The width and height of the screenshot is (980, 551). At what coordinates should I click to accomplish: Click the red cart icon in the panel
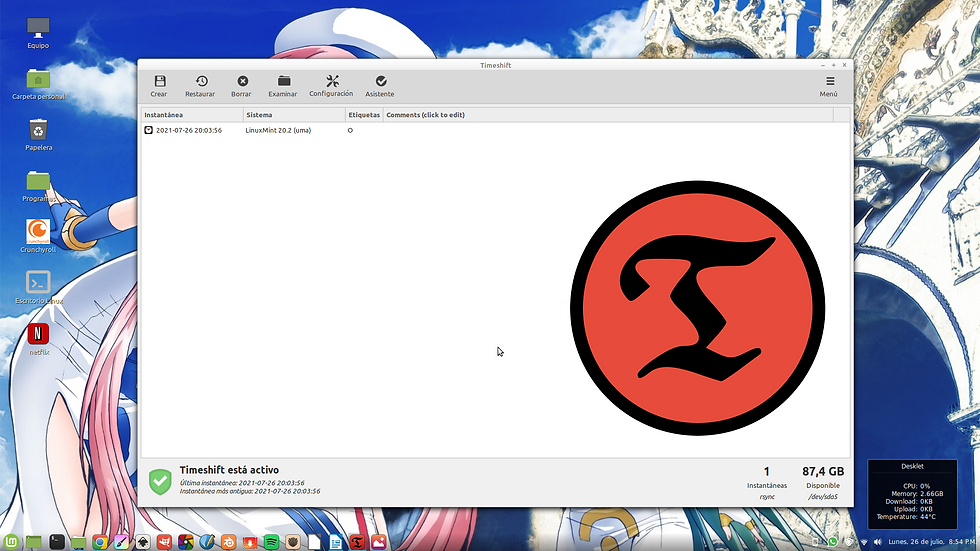[164, 542]
